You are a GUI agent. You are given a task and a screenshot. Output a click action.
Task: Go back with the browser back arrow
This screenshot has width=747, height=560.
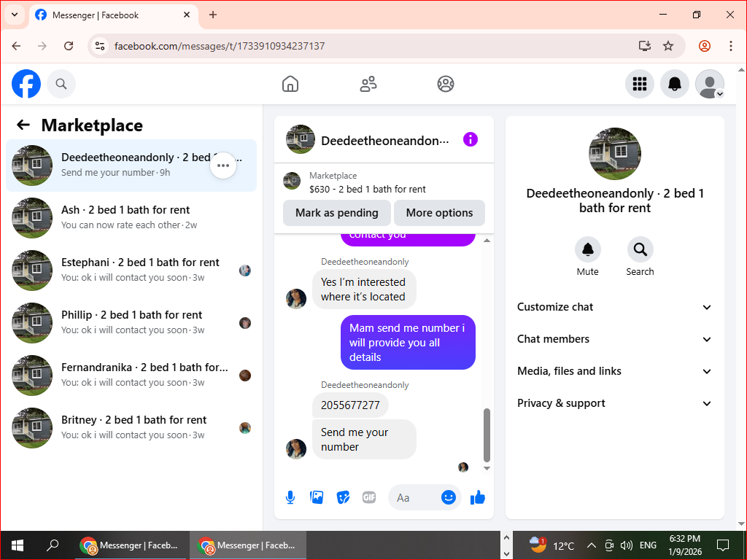tap(16, 46)
